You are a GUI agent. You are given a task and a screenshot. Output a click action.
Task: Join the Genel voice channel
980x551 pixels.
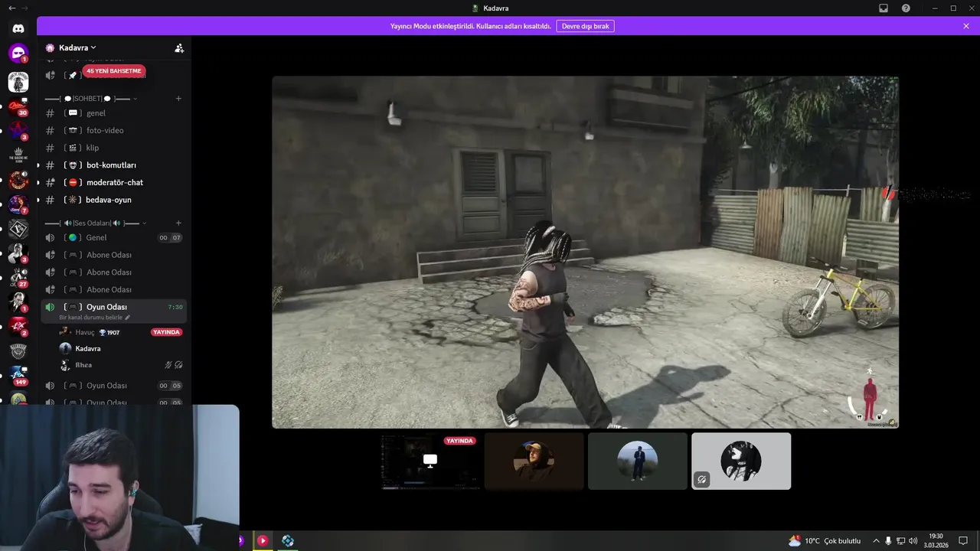point(113,237)
